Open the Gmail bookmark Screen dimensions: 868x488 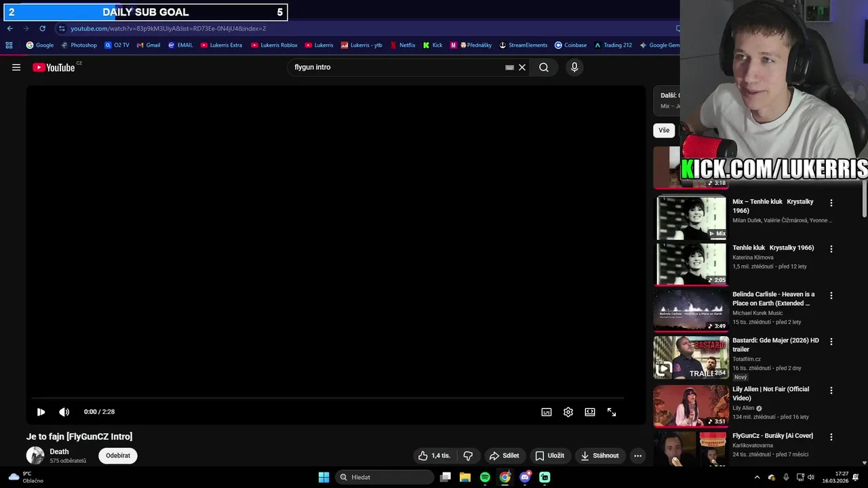point(149,45)
